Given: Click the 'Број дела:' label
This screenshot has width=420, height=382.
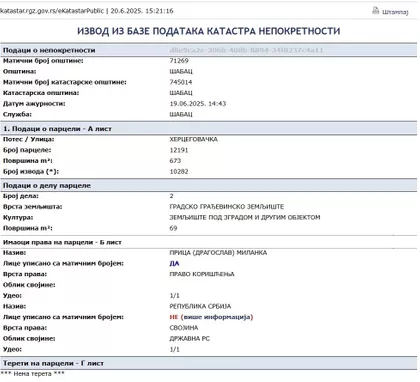Looking at the screenshot, I should [x=21, y=196].
